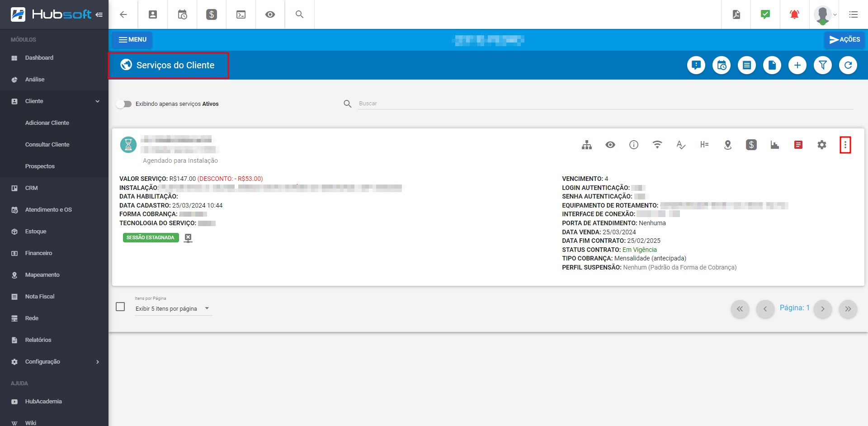Click the disconnected session icon beside Sessão Estagnada

pyautogui.click(x=188, y=238)
